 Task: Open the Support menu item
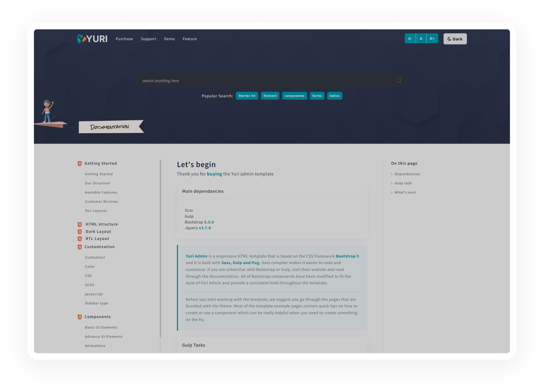tap(149, 39)
